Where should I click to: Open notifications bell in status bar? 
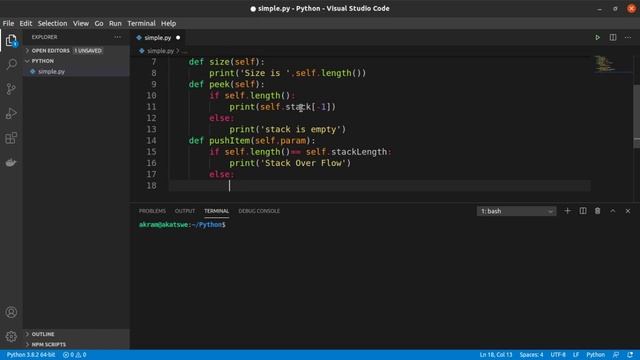630,355
